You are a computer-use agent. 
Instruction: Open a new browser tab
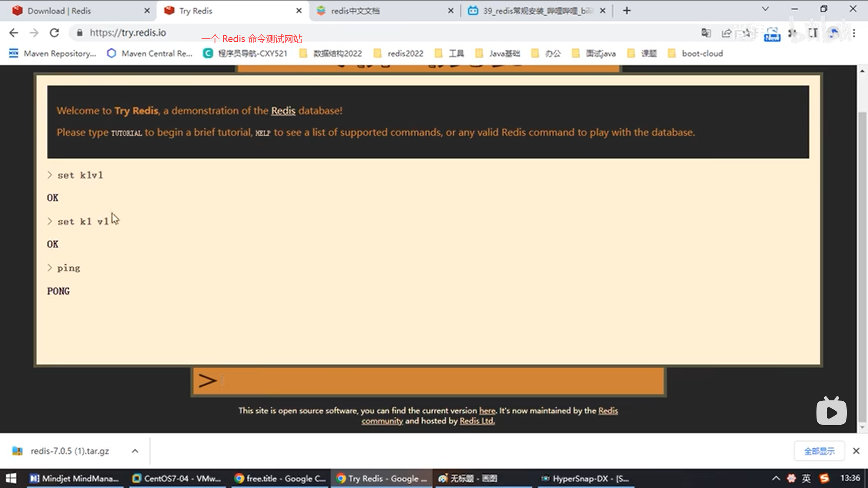[x=627, y=10]
